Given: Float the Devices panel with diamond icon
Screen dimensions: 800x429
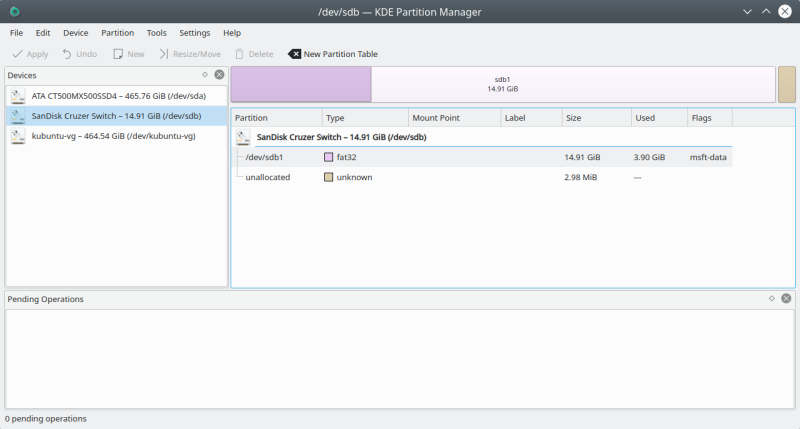Looking at the screenshot, I should tap(205, 75).
